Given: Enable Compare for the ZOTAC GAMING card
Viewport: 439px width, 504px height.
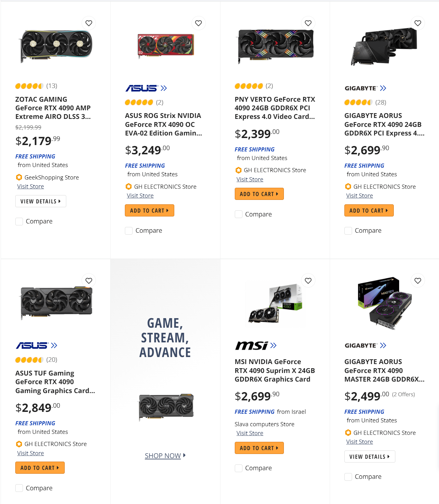Looking at the screenshot, I should pos(19,221).
